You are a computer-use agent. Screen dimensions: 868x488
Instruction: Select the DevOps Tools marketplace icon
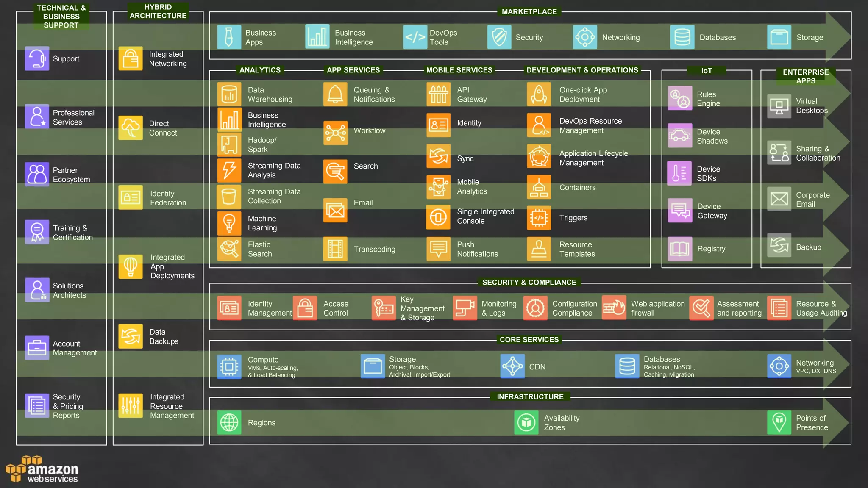[415, 37]
